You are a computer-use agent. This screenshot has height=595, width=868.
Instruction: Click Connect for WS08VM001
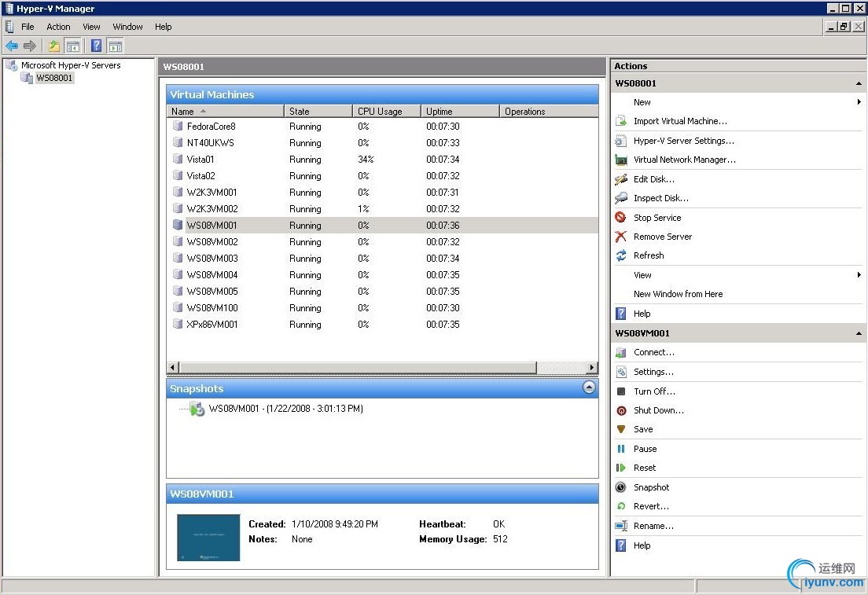(653, 352)
